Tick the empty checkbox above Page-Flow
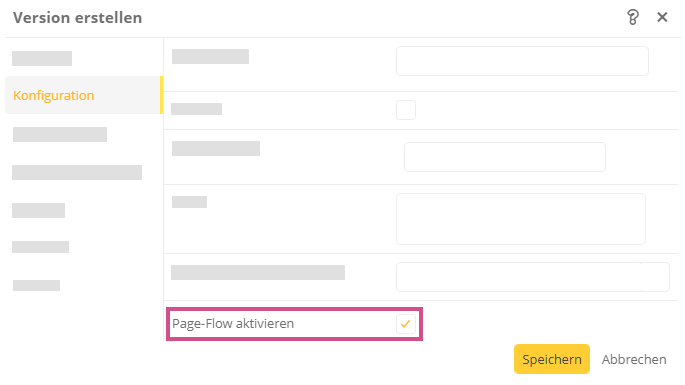The width and height of the screenshot is (685, 385). (405, 110)
